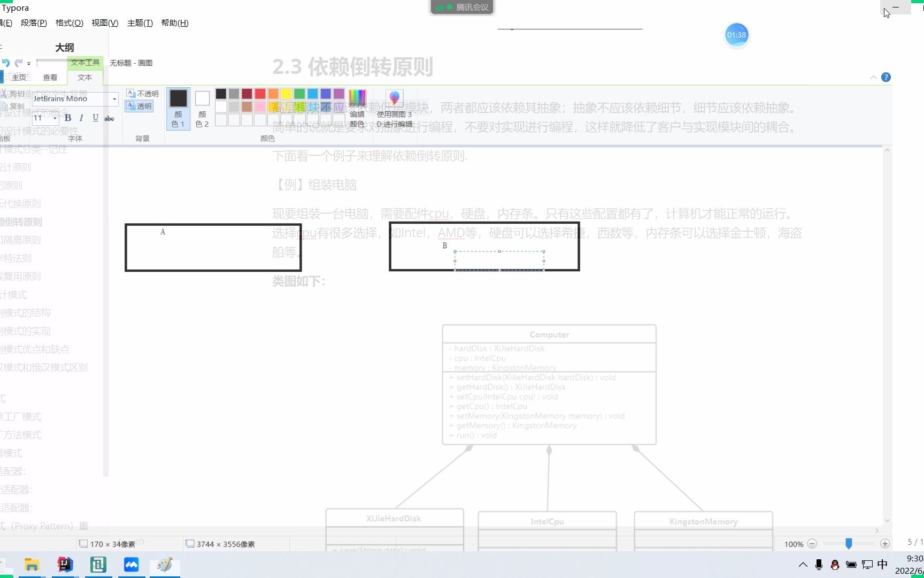
Task: Open the JetBrains Mono font dropdown
Action: (114, 99)
